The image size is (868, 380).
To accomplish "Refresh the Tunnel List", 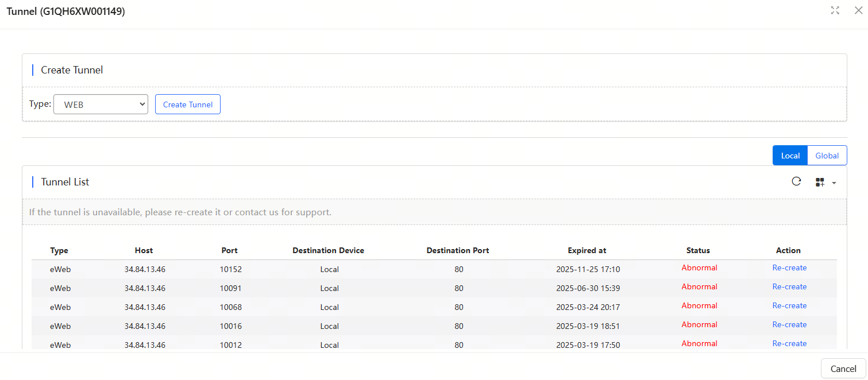I will (796, 182).
